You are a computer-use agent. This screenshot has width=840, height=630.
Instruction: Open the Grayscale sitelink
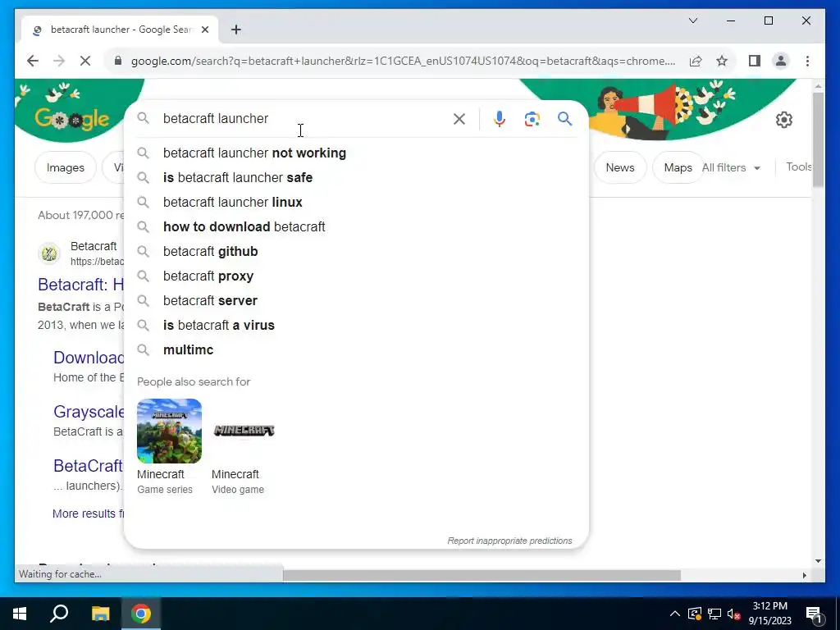pos(89,412)
